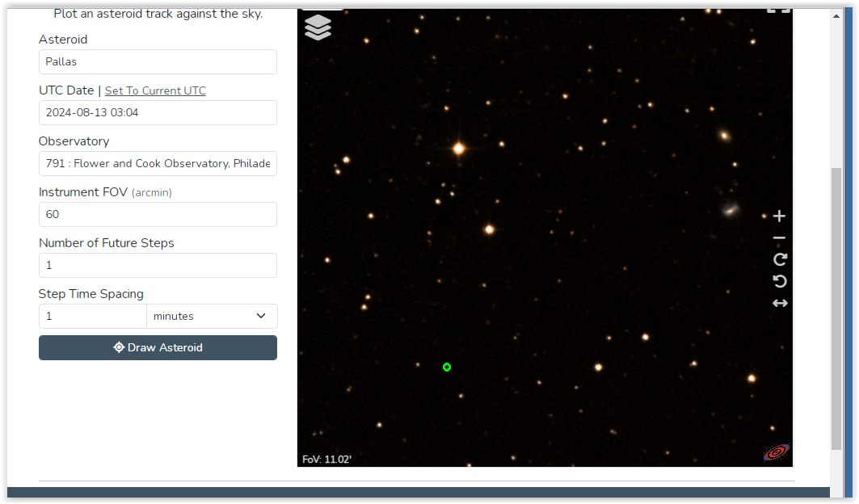This screenshot has width=859, height=504.
Task: Zoom in the sky view with plus
Action: coord(779,216)
